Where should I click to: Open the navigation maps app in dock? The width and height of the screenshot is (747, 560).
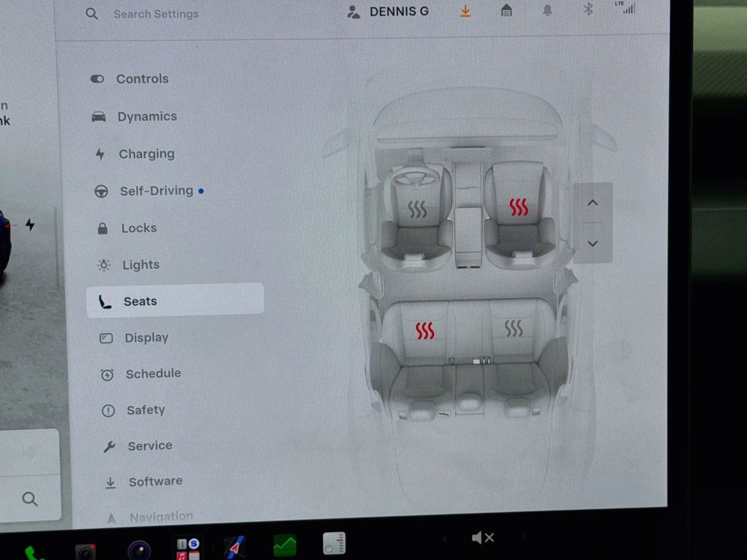[235, 546]
